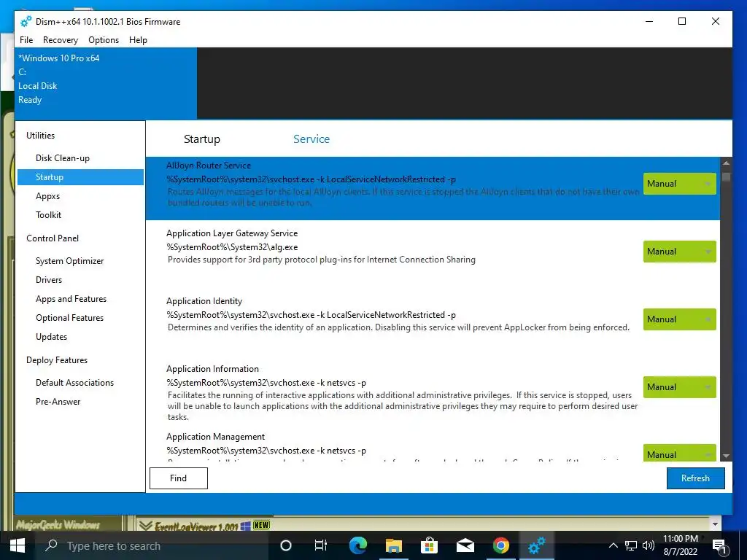This screenshot has height=560, width=747.
Task: Click the Refresh button
Action: (x=695, y=478)
